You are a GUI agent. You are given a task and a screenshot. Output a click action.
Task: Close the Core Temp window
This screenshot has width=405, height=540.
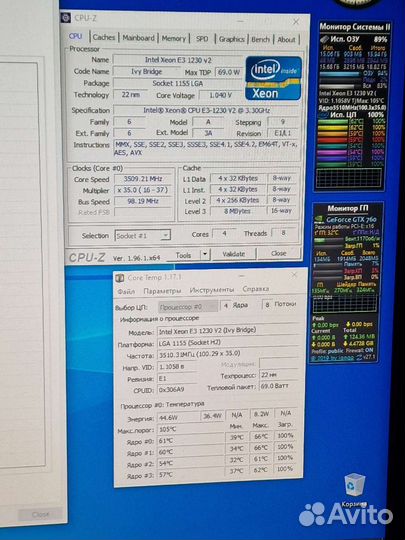point(294,275)
